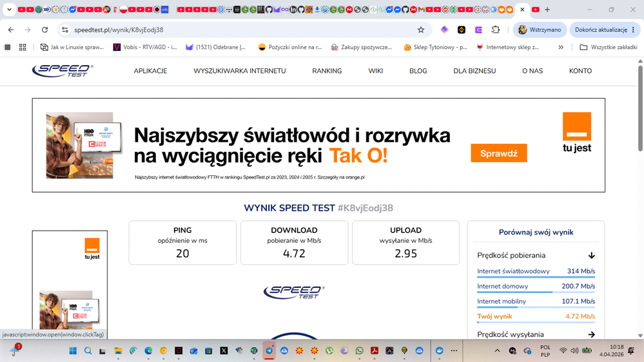Click the Porównaj swój wynik heading

(536, 233)
